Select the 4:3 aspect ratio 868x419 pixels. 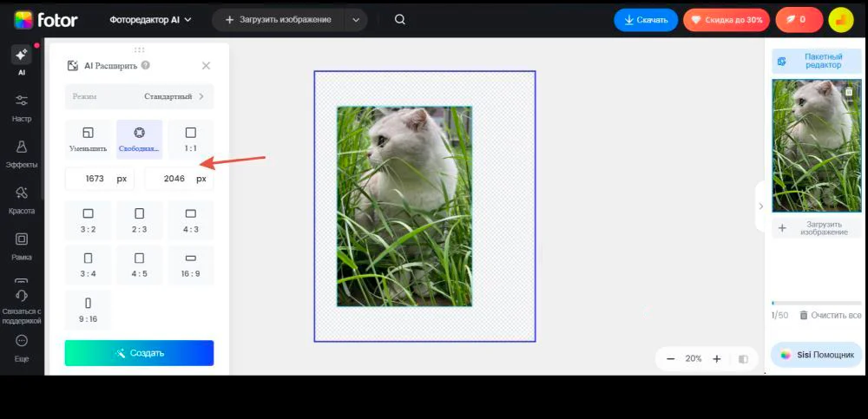pos(191,220)
